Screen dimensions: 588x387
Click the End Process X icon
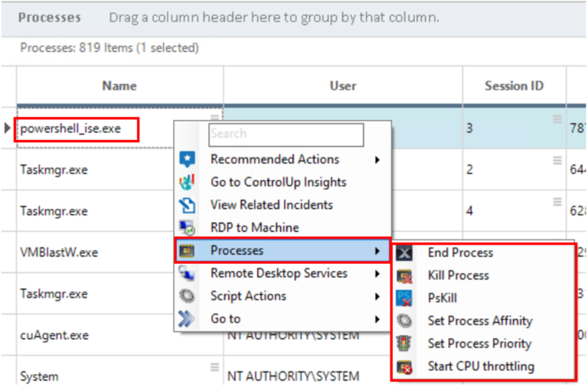click(404, 253)
